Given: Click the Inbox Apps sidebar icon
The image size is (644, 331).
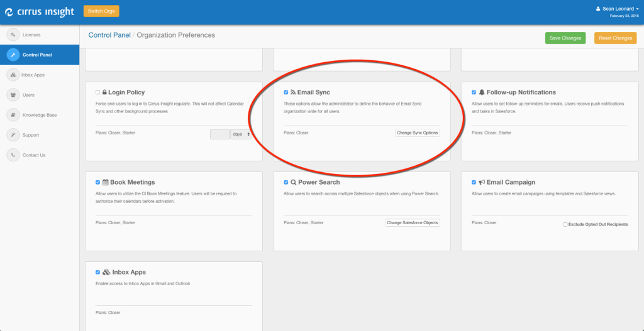Looking at the screenshot, I should (x=13, y=75).
